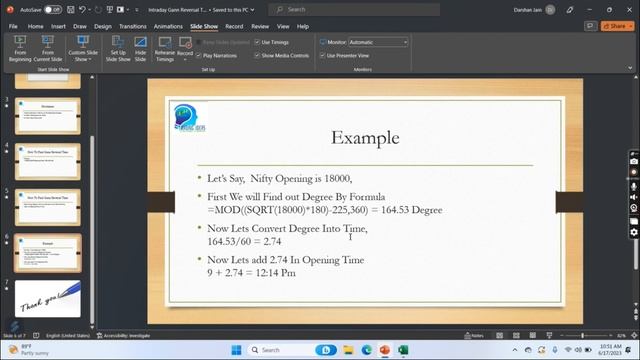Open the File tab
This screenshot has height=360, width=640.
[x=13, y=27]
